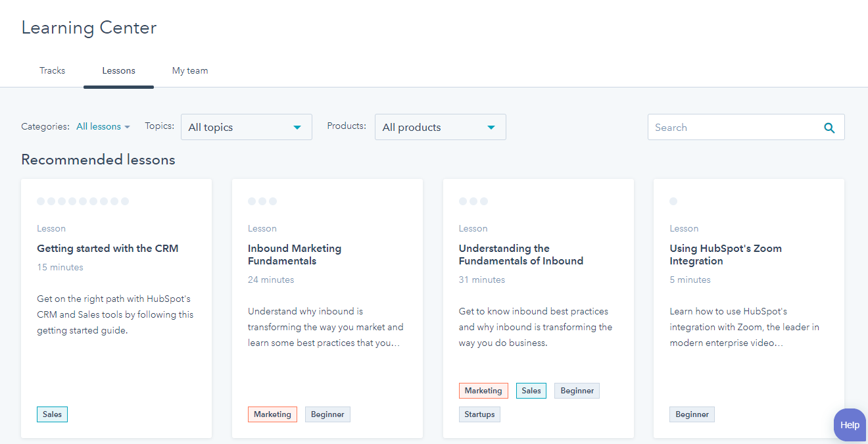Open the All topics dropdown

247,127
